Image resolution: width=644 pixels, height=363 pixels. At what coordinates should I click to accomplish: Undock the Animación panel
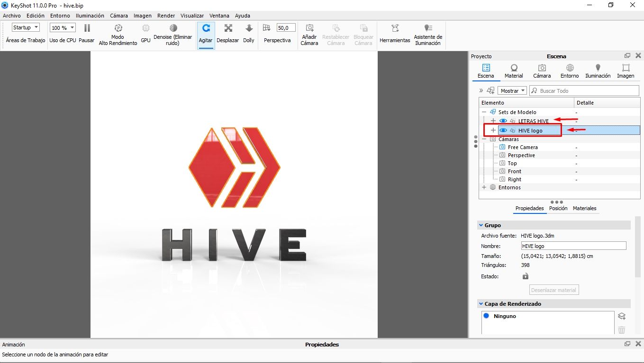pyautogui.click(x=627, y=344)
